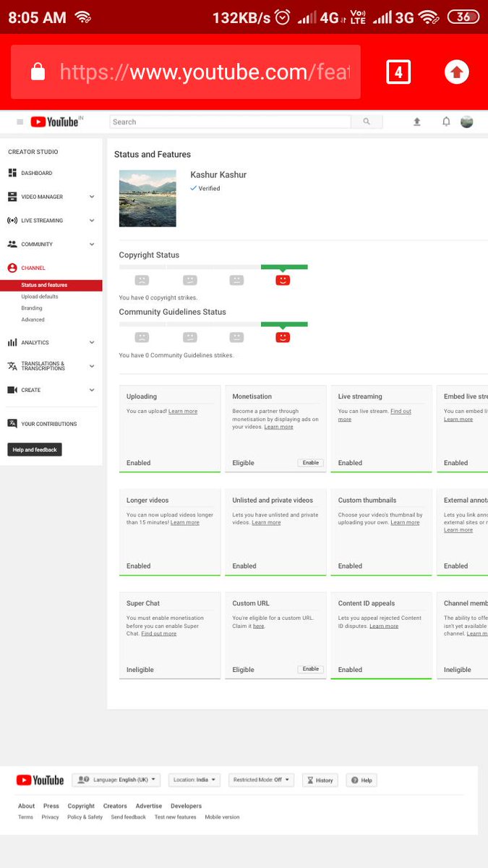This screenshot has width=488, height=868.
Task: Click the YouTube search input field
Action: [230, 122]
